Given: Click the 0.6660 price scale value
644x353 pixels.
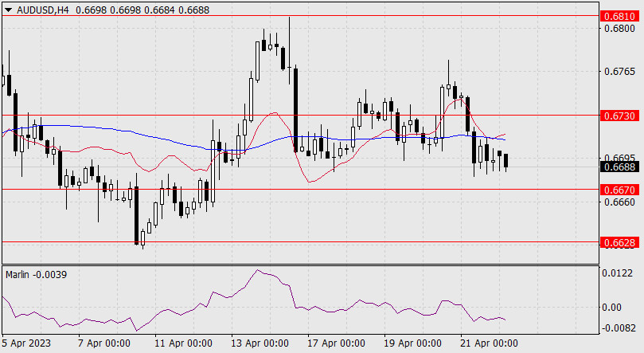Looking at the screenshot, I should (x=619, y=202).
